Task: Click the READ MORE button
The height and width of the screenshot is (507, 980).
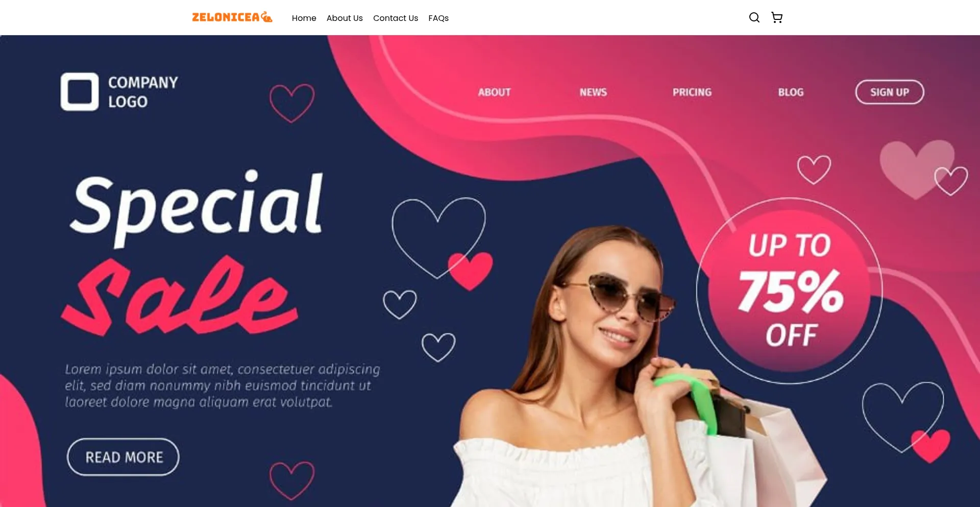Action: pyautogui.click(x=123, y=457)
